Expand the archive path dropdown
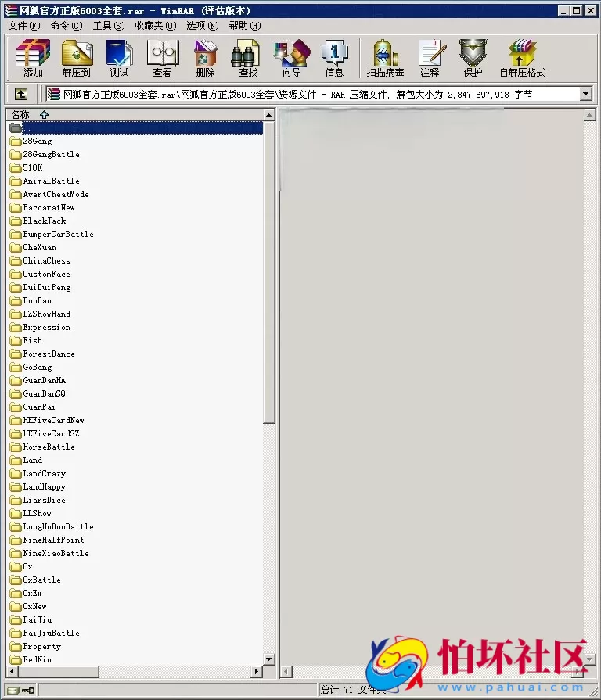Image resolution: width=601 pixels, height=700 pixels. [585, 95]
